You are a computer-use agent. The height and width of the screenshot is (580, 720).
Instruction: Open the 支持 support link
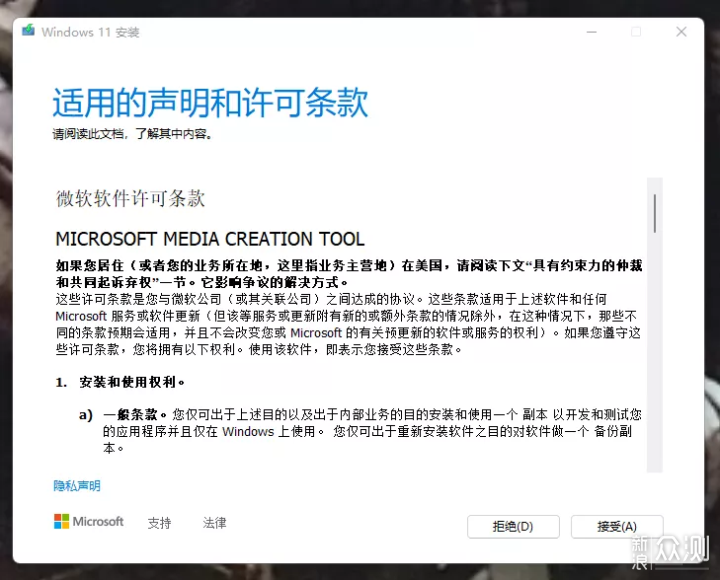pyautogui.click(x=159, y=523)
